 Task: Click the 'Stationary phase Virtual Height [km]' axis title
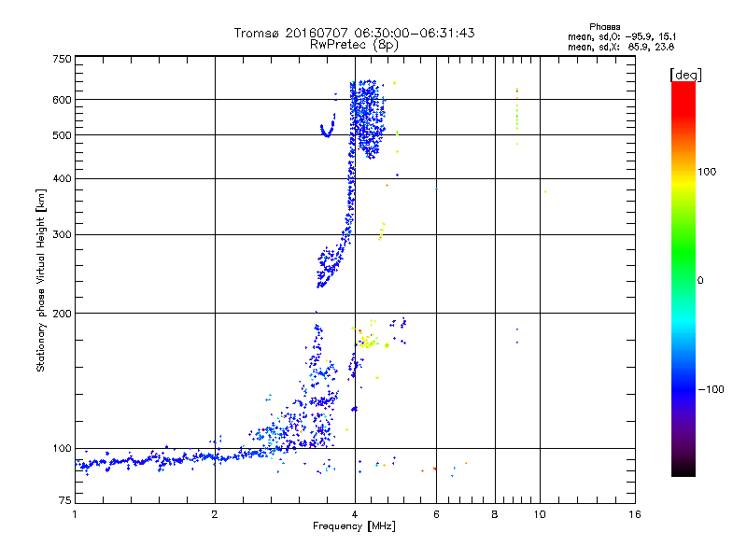[x=40, y=281]
